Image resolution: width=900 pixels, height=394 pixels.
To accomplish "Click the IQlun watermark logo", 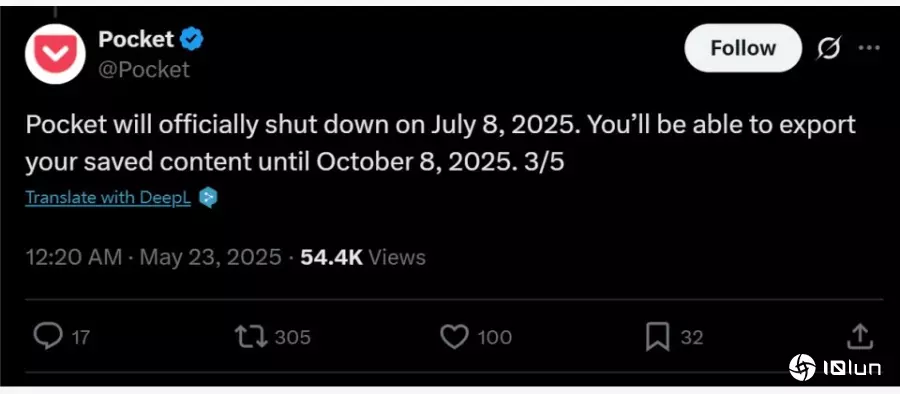I will (835, 368).
